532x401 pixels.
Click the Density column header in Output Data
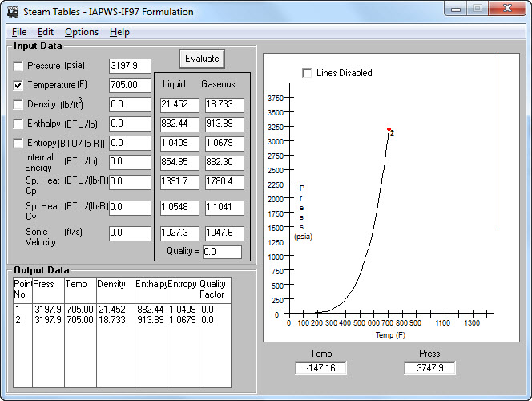click(x=115, y=290)
